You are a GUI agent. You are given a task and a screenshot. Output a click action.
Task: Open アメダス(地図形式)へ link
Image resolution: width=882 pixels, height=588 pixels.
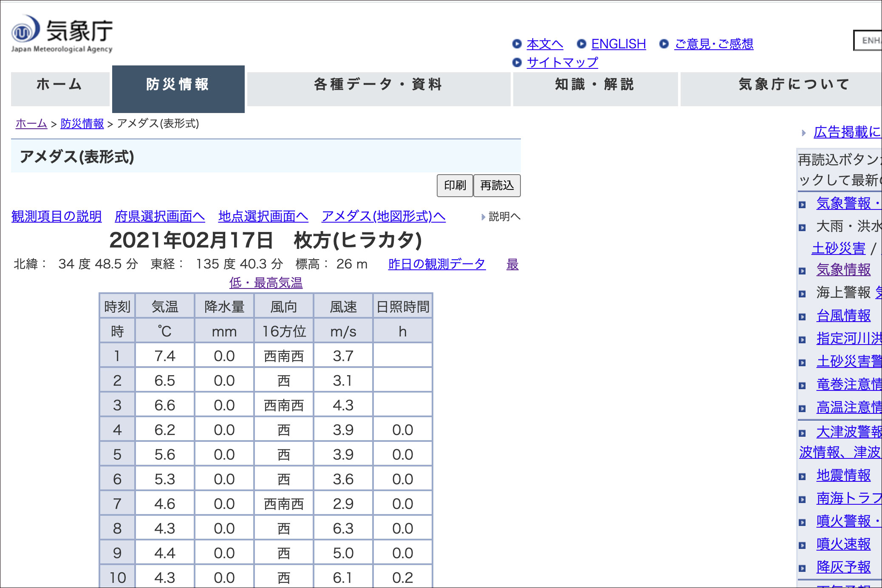point(383,216)
